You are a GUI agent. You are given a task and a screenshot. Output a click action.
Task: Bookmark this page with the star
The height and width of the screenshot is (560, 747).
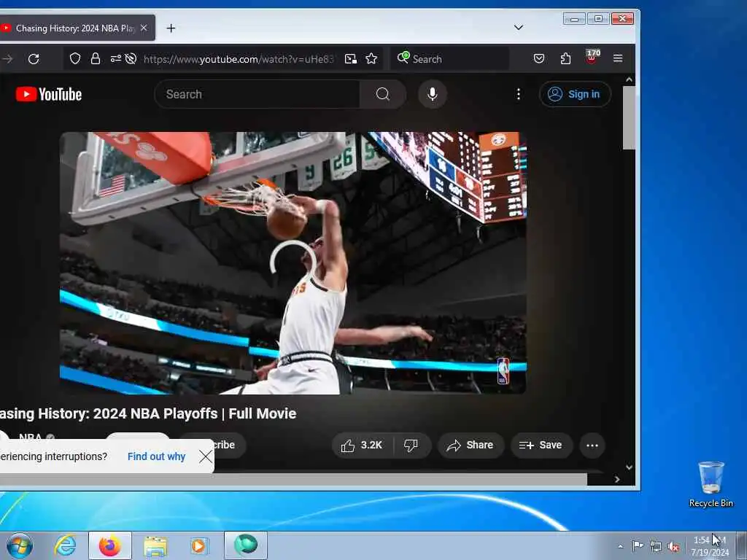371,58
